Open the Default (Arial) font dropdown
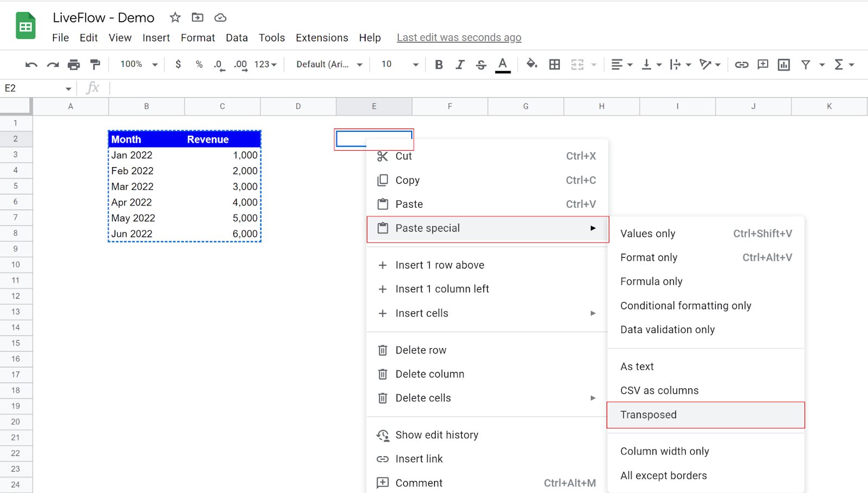868x493 pixels. [x=329, y=64]
